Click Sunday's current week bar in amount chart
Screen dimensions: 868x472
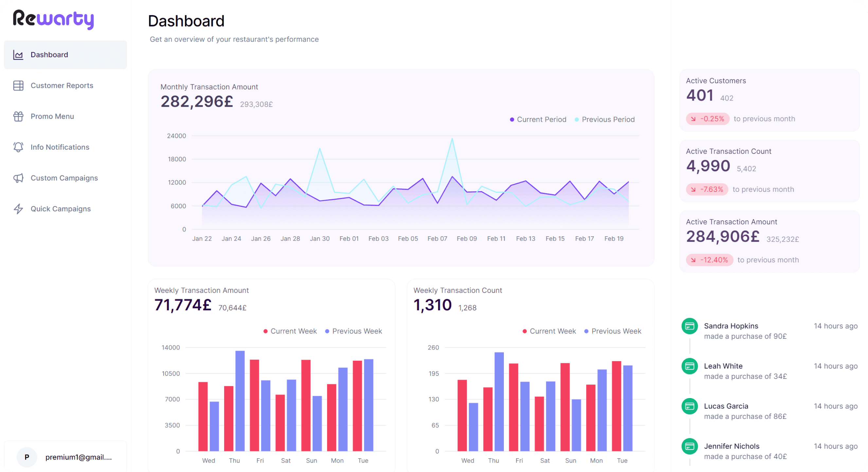[306, 405]
